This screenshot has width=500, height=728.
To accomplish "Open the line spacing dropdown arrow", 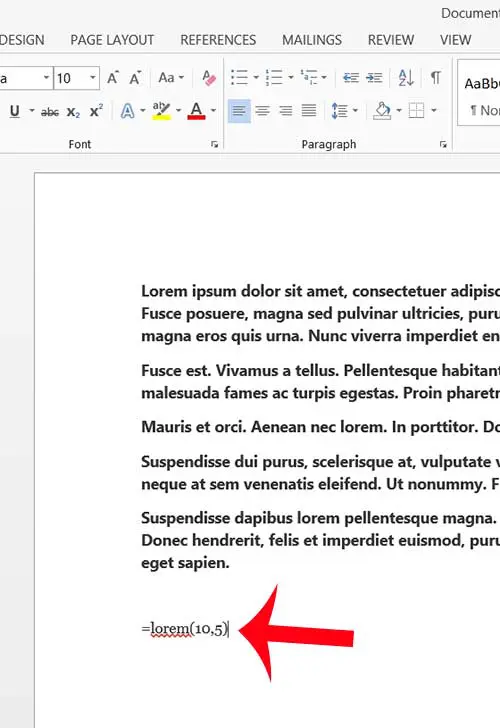I will pos(355,111).
